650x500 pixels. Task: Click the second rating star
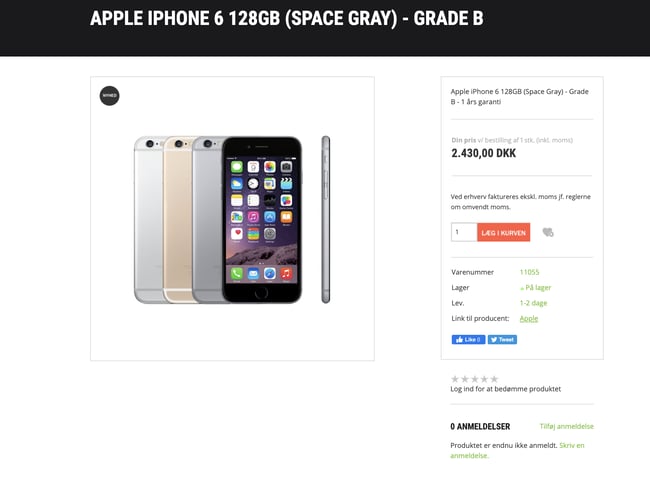tap(465, 379)
